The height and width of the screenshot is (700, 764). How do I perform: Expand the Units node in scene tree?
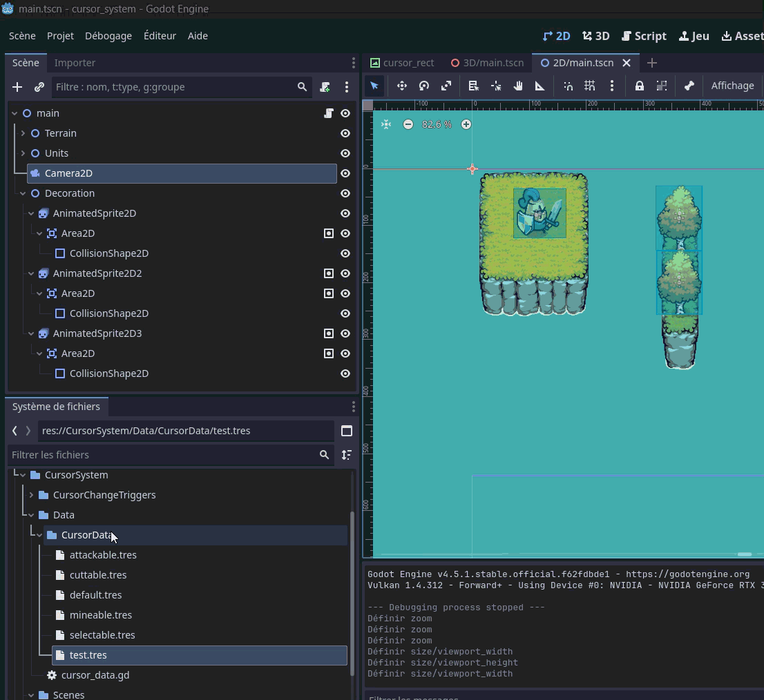pos(23,153)
